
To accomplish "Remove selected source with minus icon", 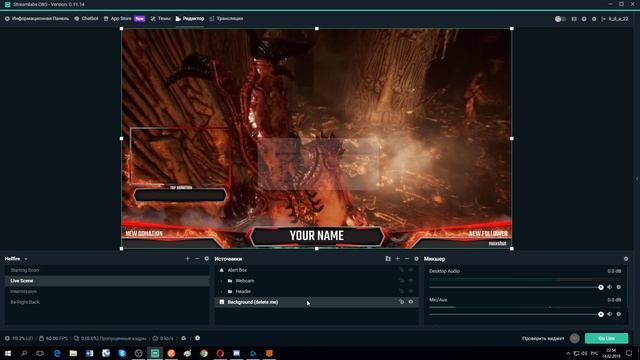I will [x=407, y=259].
